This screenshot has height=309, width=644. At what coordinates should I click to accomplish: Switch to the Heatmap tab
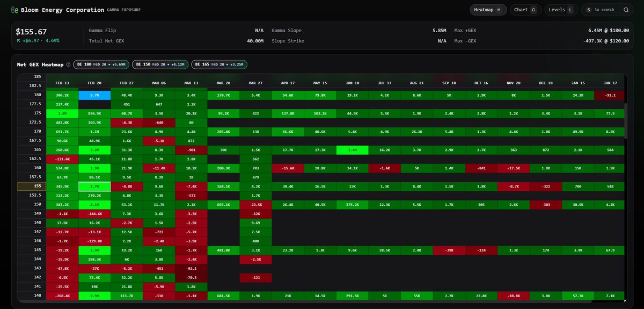click(488, 10)
